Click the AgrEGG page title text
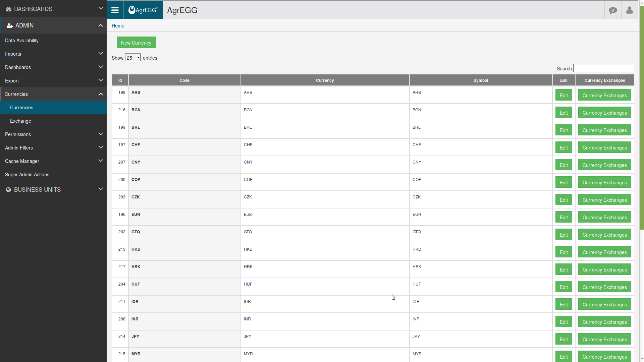This screenshot has width=644, height=362. click(x=182, y=10)
